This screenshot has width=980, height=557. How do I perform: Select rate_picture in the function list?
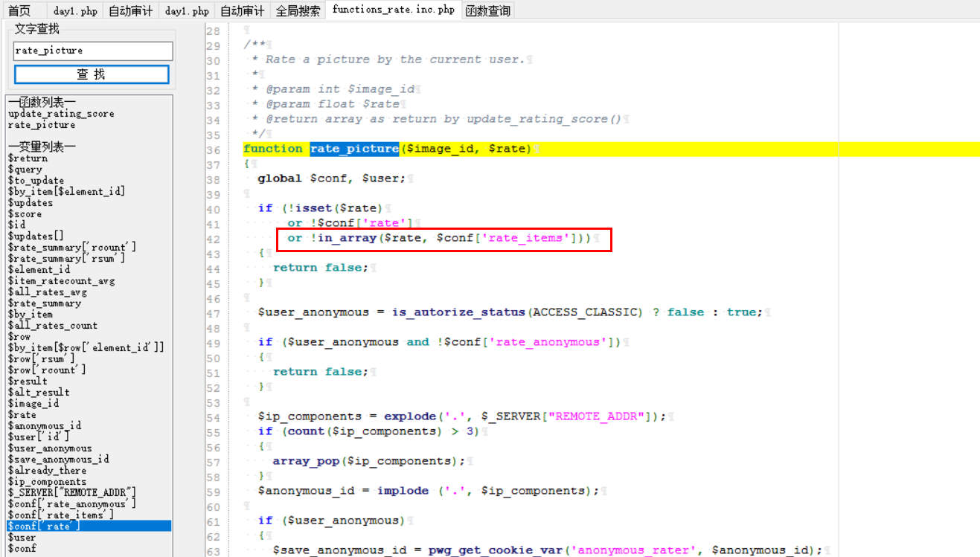(x=42, y=125)
